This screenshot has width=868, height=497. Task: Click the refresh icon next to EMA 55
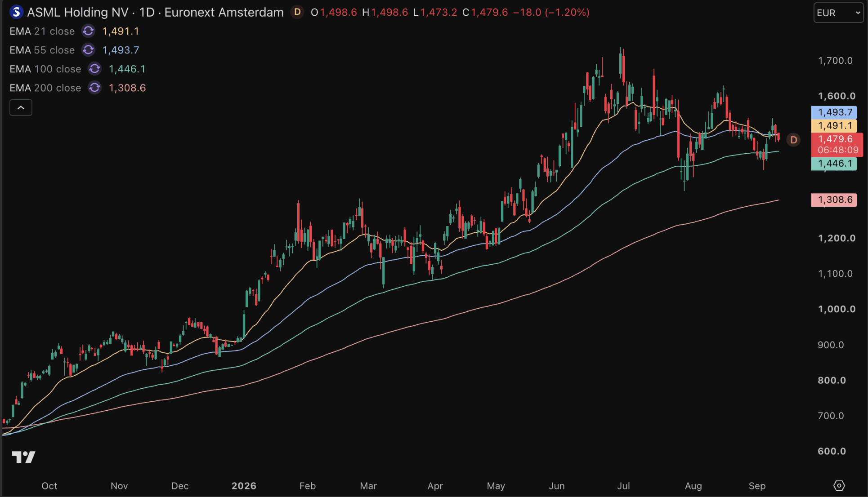(88, 50)
